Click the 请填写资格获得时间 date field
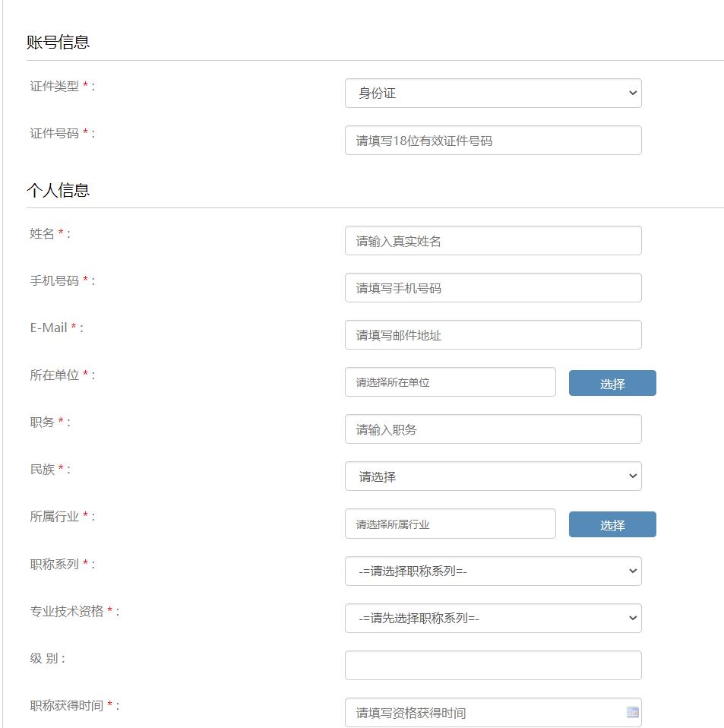 point(483,713)
